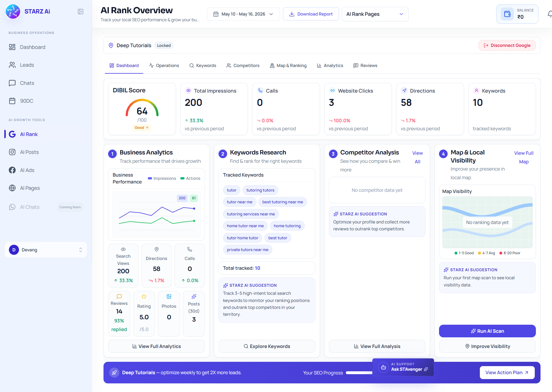This screenshot has height=392, width=552.
Task: Open AI Posts Instagram icon
Action: pyautogui.click(x=12, y=152)
